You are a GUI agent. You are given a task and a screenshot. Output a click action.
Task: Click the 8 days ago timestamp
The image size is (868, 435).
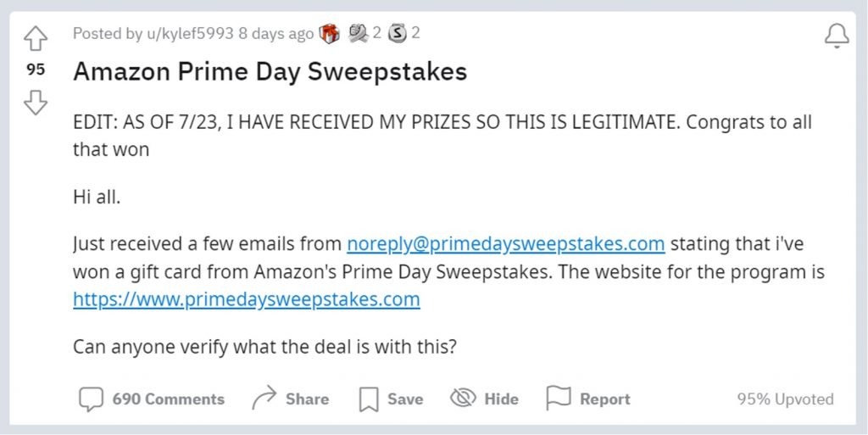coord(276,34)
